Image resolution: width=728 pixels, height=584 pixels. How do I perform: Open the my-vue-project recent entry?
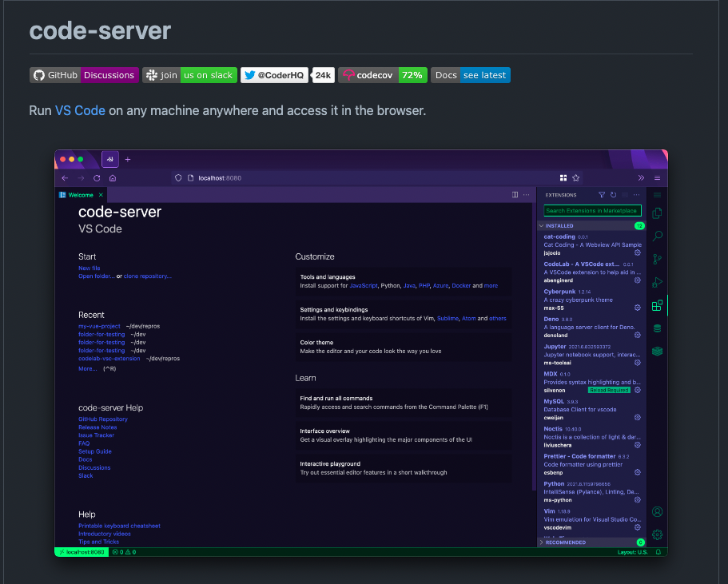pos(99,326)
